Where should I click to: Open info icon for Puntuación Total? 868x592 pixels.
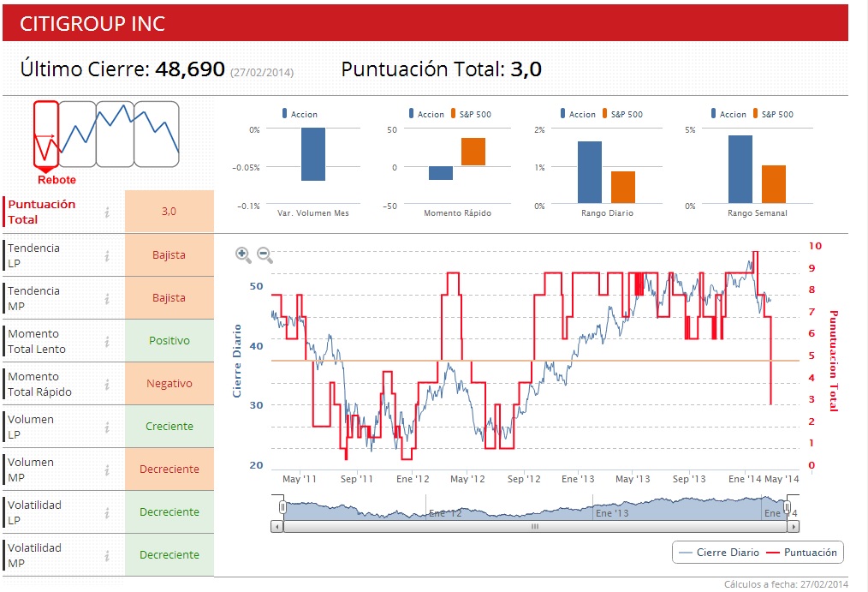(107, 212)
